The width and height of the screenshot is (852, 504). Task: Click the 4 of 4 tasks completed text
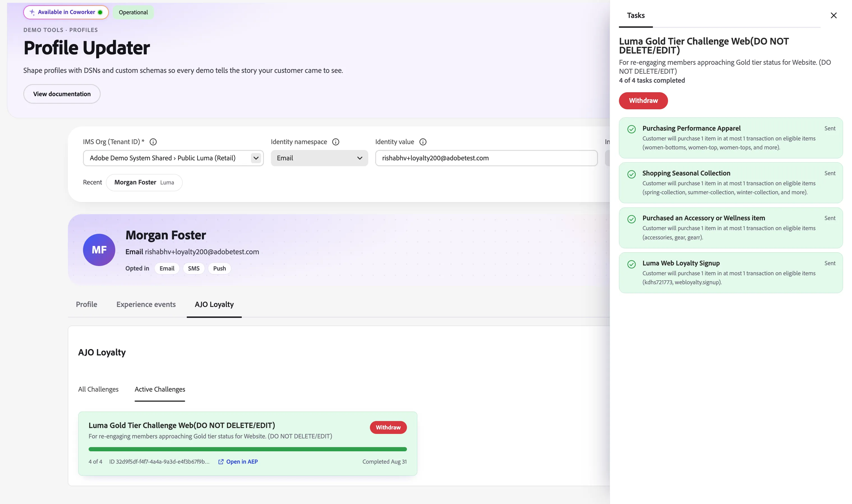point(652,80)
